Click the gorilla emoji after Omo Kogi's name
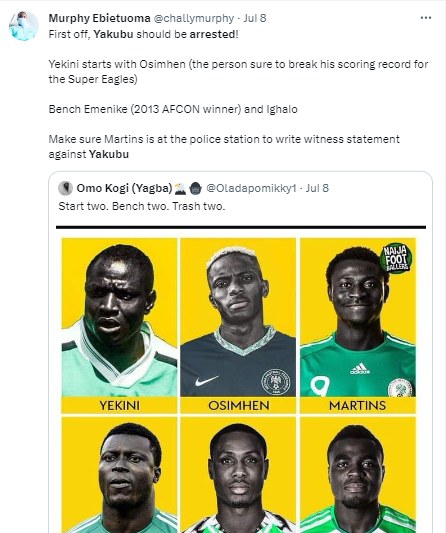Viewport: 446px width, 533px height. pos(195,188)
